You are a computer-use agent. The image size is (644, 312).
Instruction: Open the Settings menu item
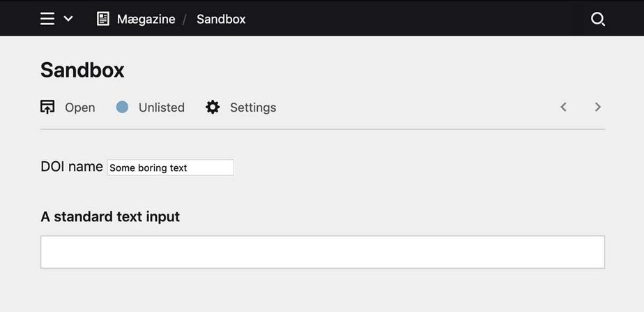[253, 107]
